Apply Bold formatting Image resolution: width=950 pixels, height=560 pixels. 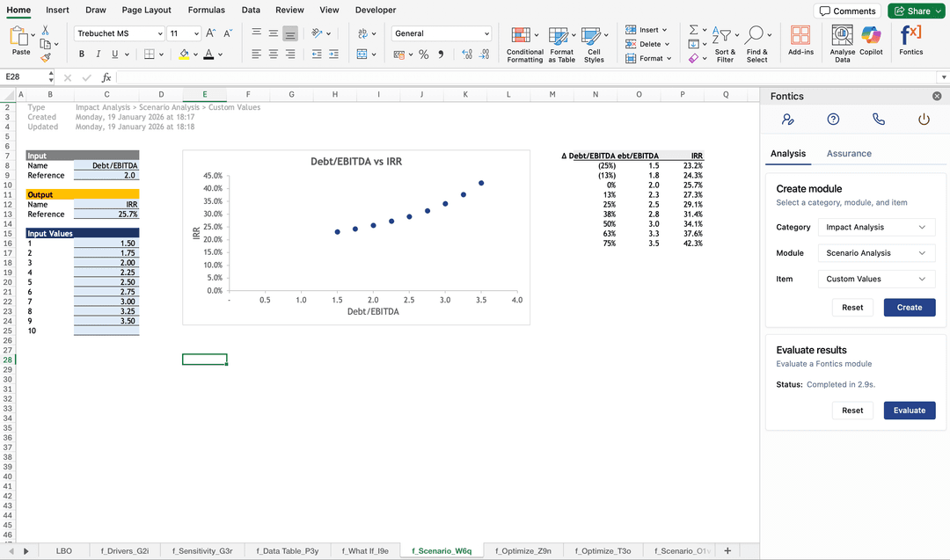82,54
